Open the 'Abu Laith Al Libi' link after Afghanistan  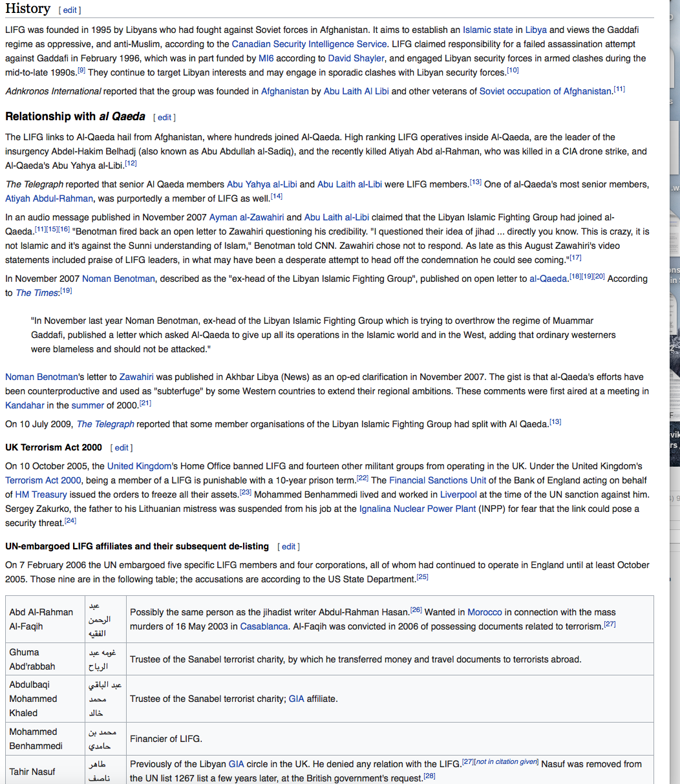click(356, 91)
